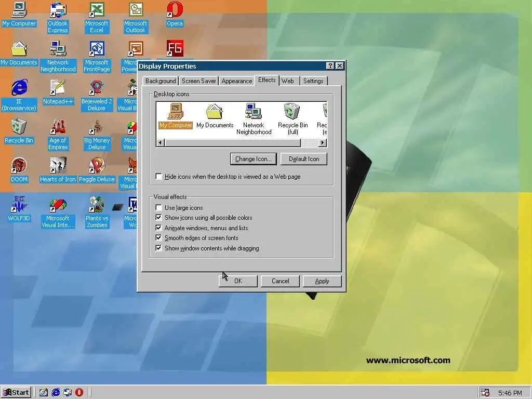Launch Internet Explorer from quick launch
The height and width of the screenshot is (399, 532).
(x=56, y=393)
